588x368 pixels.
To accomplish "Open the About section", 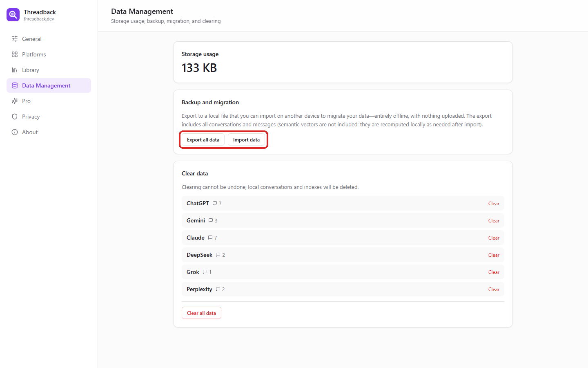I will tap(49, 132).
